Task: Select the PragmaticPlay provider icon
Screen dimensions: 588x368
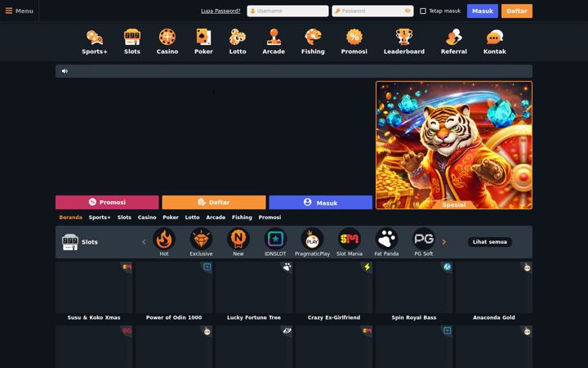Action: tap(312, 239)
